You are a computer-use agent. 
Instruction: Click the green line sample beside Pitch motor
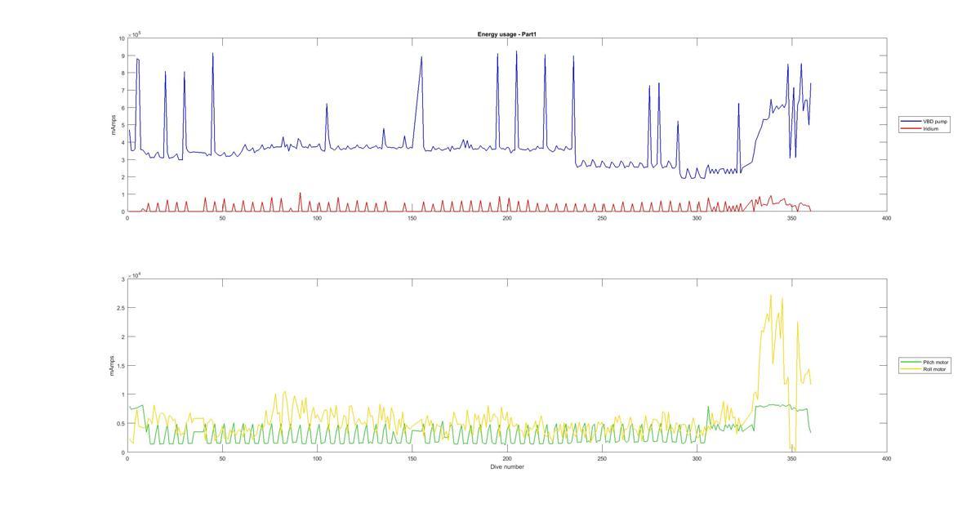911,362
